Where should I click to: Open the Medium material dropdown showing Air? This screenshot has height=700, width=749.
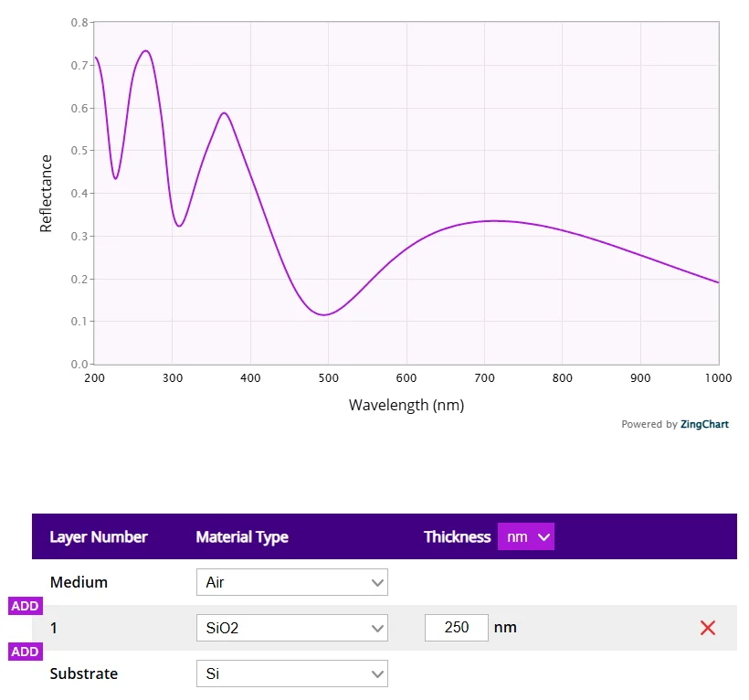coord(291,582)
